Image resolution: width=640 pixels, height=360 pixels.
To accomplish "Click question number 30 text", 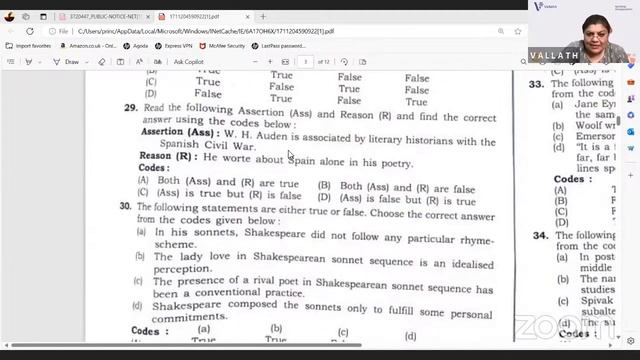I will click(x=125, y=206).
